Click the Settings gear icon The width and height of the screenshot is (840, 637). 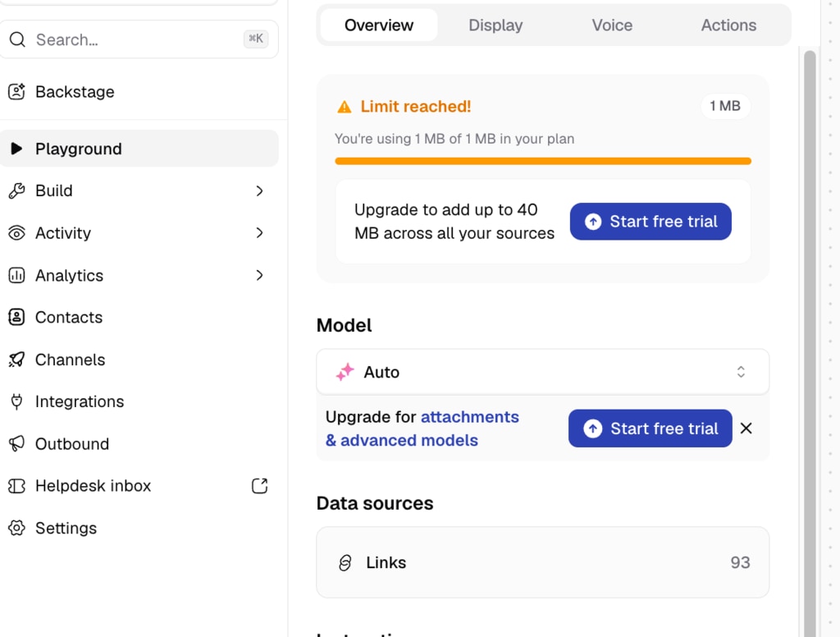click(16, 528)
